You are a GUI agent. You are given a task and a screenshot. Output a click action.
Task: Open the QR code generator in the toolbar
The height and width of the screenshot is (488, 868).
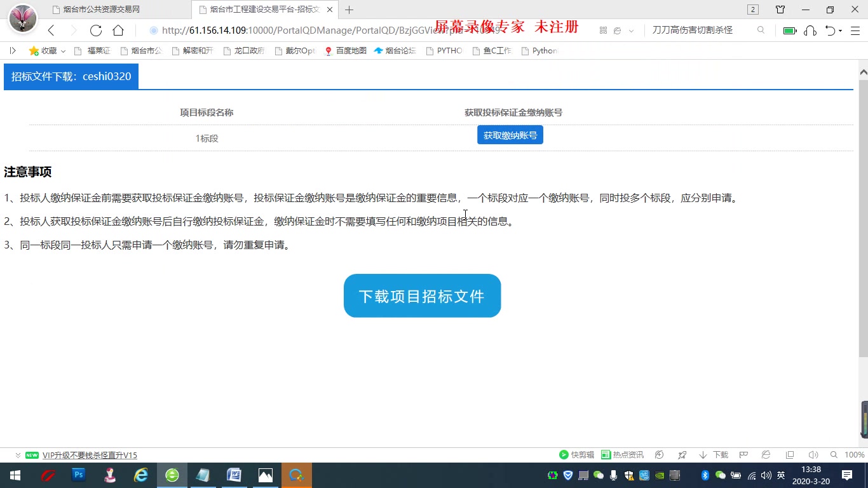coord(602,30)
